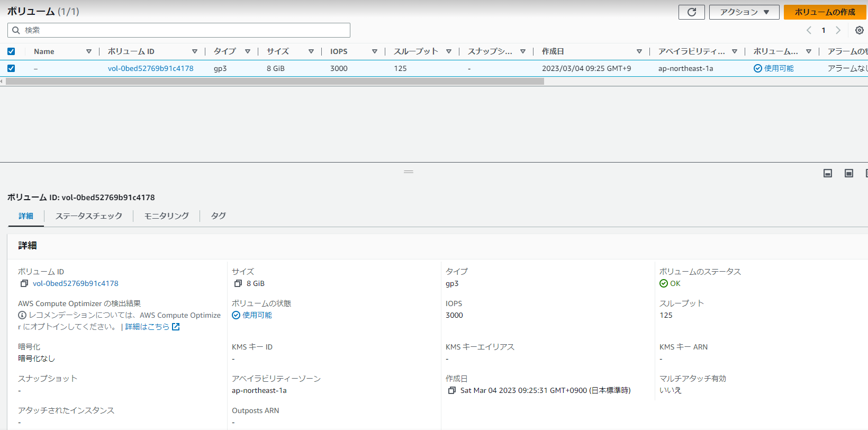Click 使用可能 icon under ボリュームの状態

coord(236,315)
